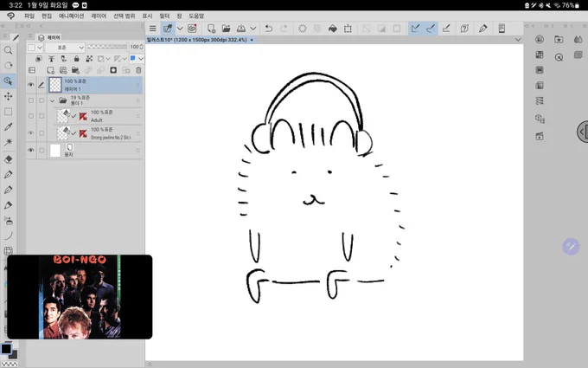
Task: Create a new canvas from command bar
Action: pyautogui.click(x=211, y=29)
